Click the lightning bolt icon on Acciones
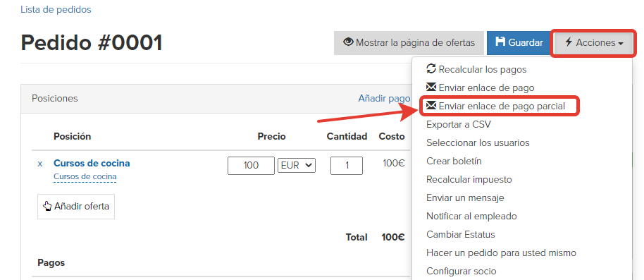This screenshot has height=280, width=644. tap(569, 42)
